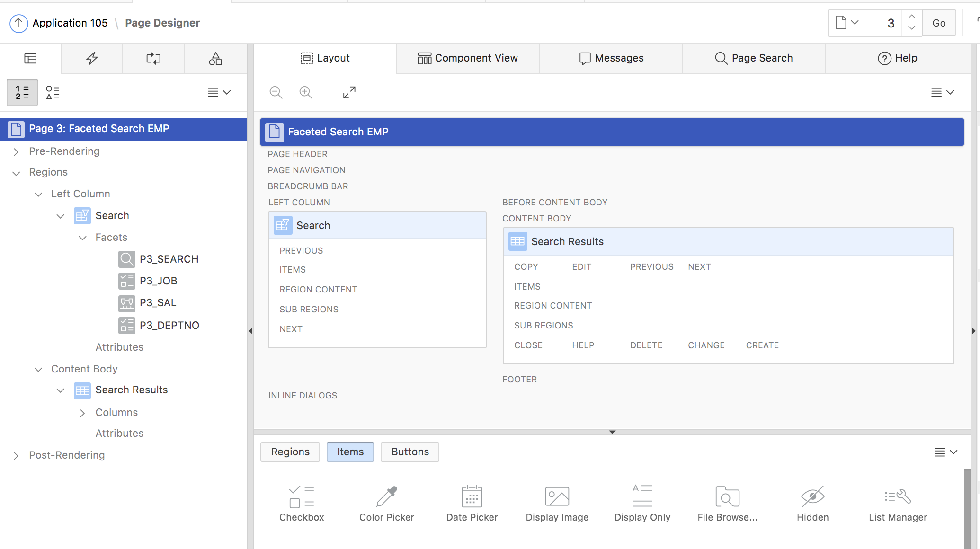Open the Processing tab
980x549 pixels.
153,58
